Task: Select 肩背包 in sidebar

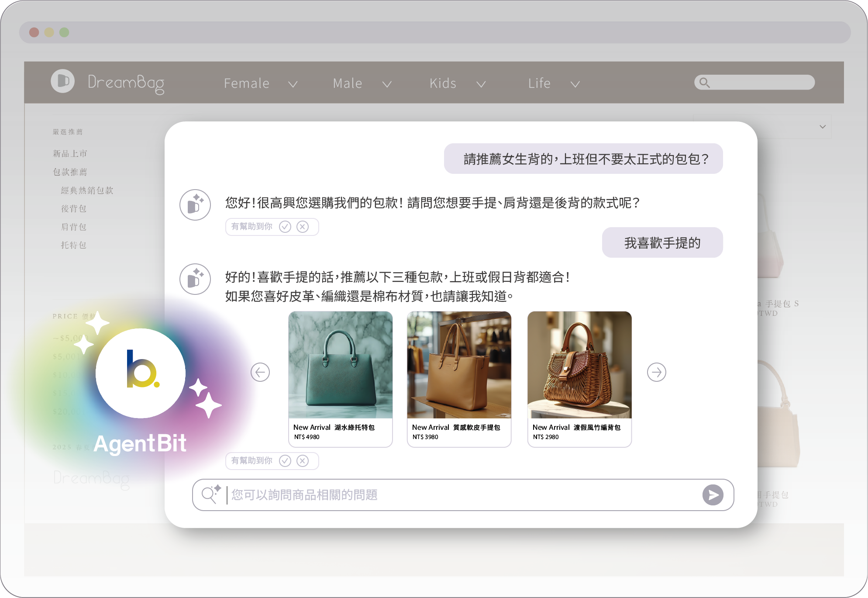Action: [73, 227]
